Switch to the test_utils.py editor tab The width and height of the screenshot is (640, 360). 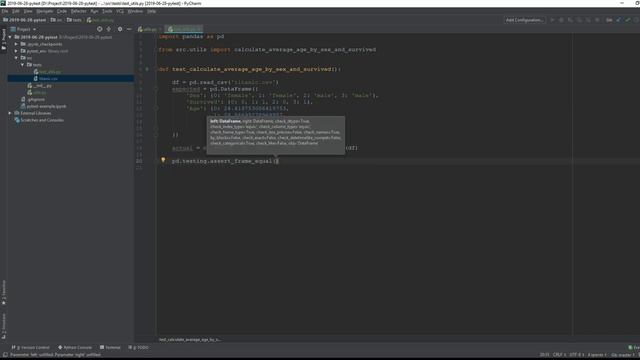pos(184,29)
